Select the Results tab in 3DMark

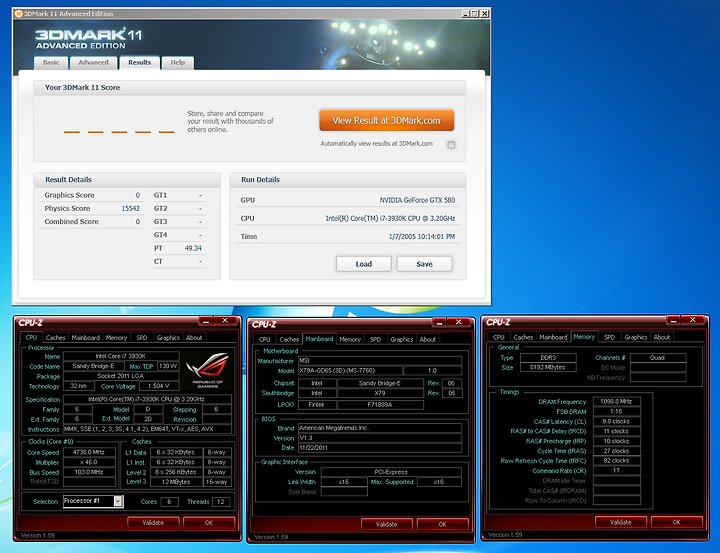pos(140,62)
